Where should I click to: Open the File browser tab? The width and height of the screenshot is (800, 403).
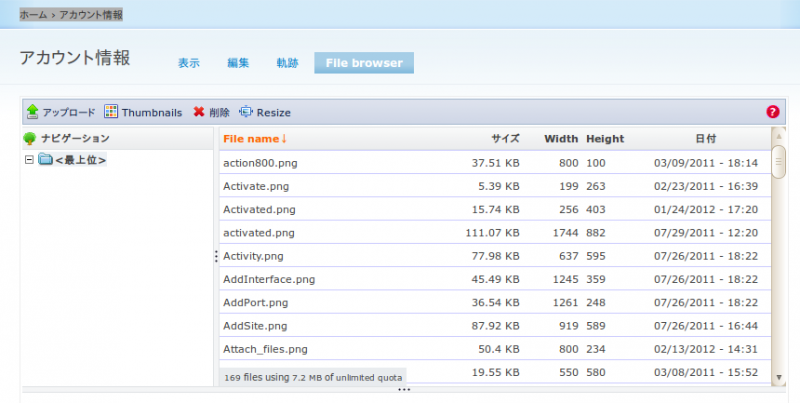point(364,63)
